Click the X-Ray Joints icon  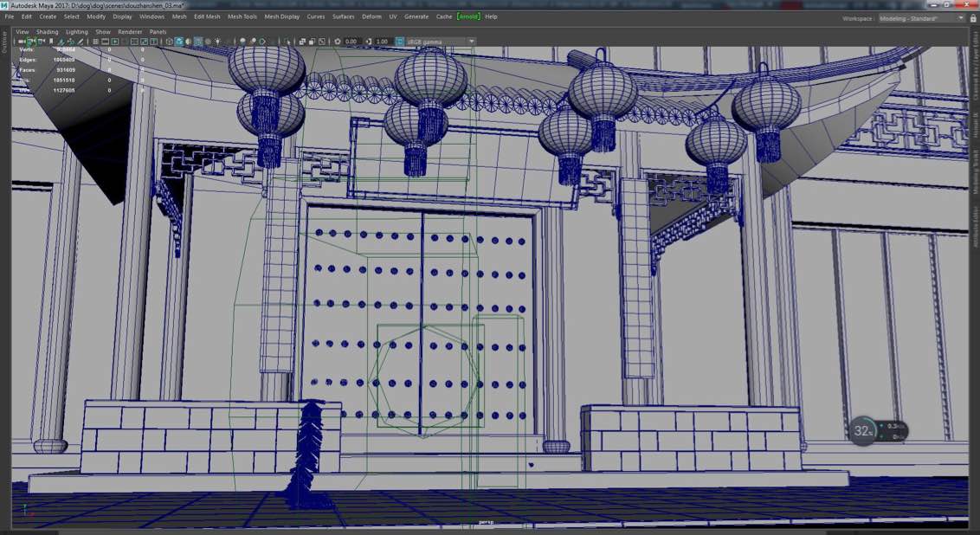(322, 42)
